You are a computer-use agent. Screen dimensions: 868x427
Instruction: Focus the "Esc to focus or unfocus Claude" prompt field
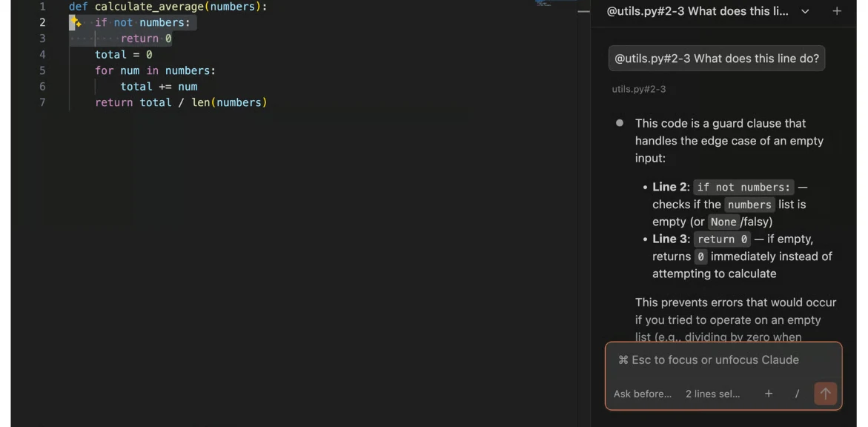(x=723, y=360)
